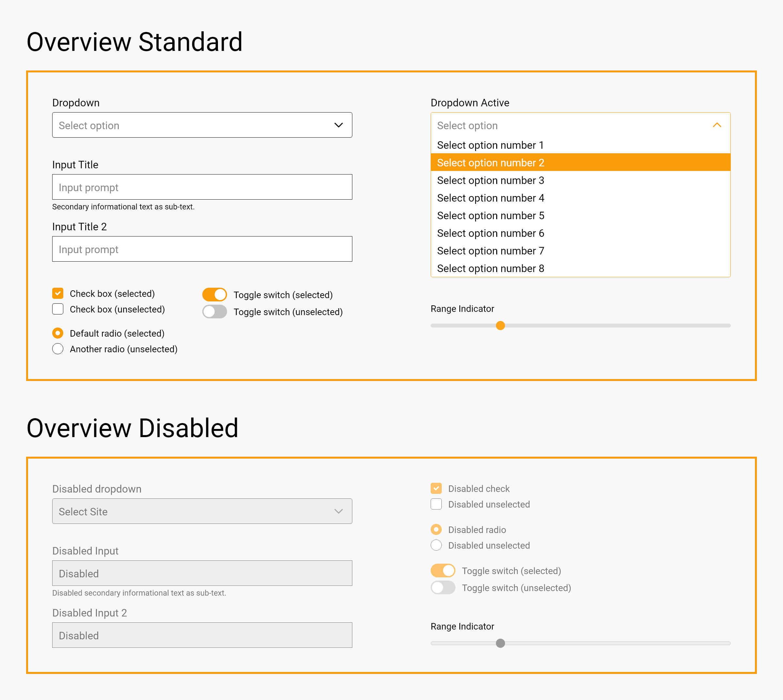This screenshot has width=783, height=700.
Task: Choose Select option number 2
Action: pos(491,163)
